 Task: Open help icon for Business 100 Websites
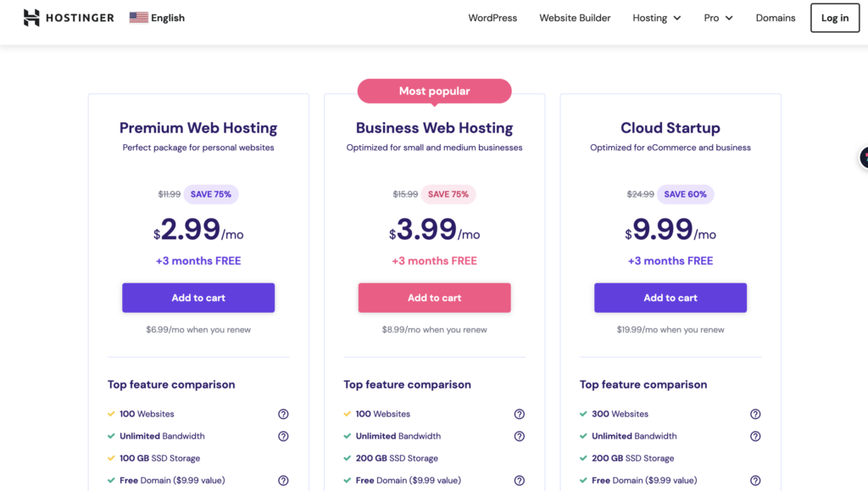[520, 414]
